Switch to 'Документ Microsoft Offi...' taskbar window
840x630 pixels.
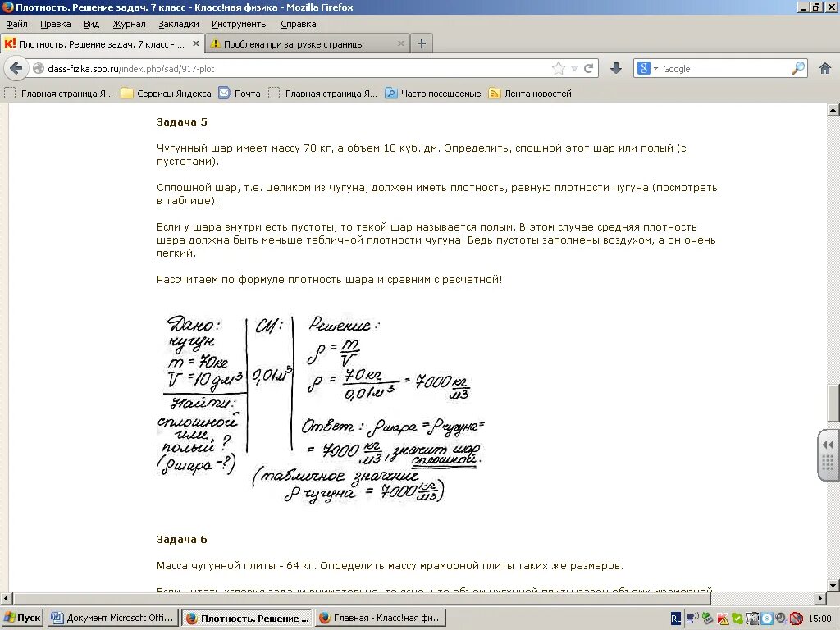pos(112,618)
